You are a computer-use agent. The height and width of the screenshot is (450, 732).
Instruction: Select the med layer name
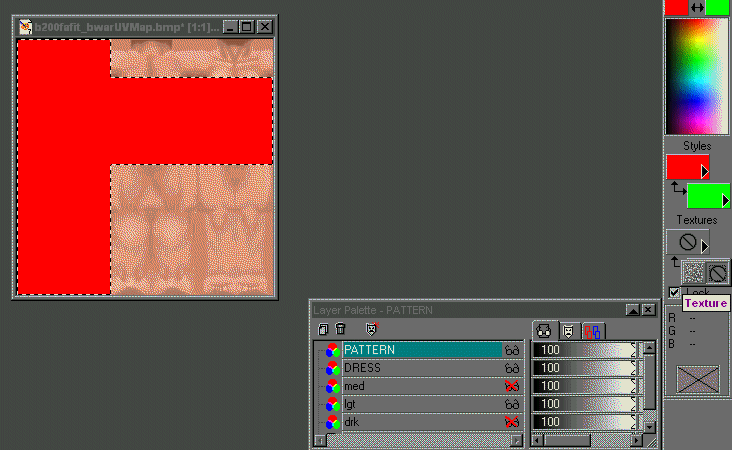pos(420,386)
